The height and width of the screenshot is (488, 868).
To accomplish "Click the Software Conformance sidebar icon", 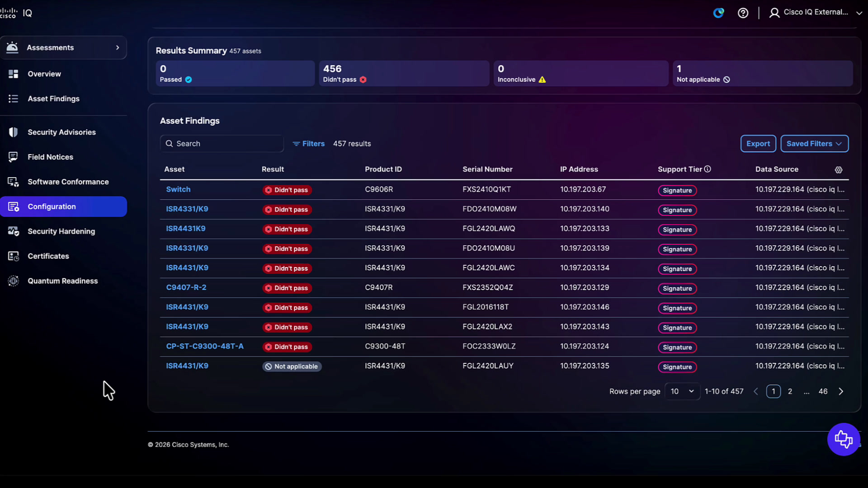I will pos(13,182).
